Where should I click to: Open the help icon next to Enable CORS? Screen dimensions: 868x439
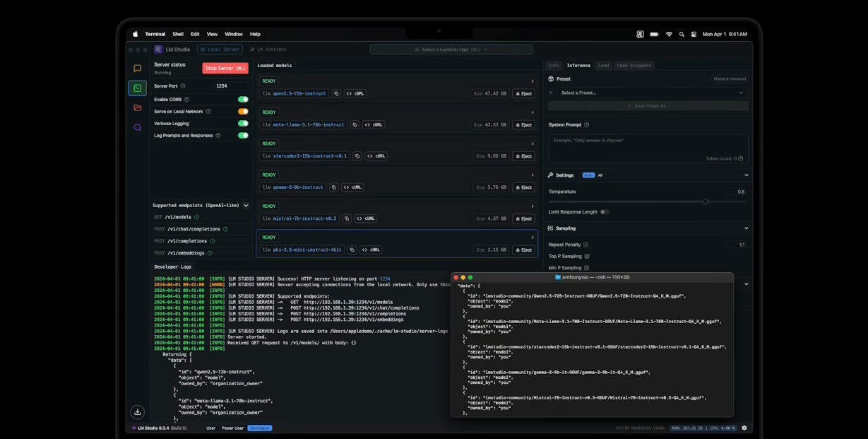pos(188,100)
